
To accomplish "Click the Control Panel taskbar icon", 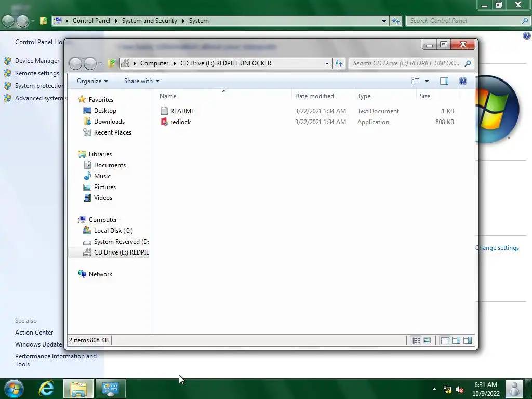I will [110, 389].
